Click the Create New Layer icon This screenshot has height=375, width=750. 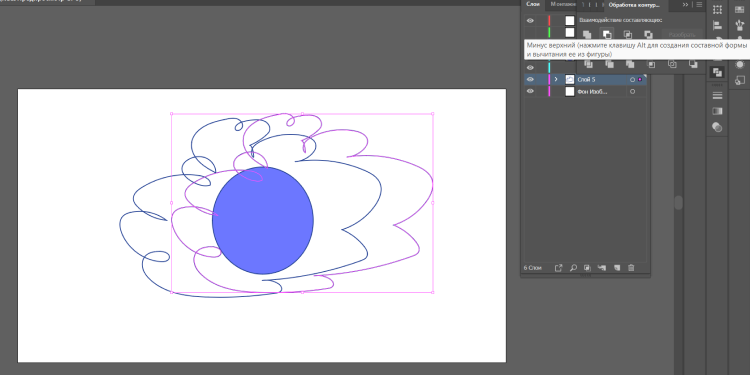point(617,268)
